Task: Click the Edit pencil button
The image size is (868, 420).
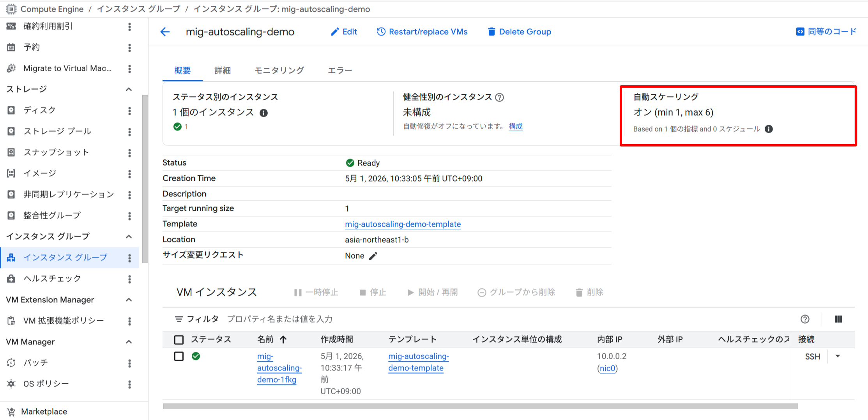Action: pyautogui.click(x=344, y=32)
